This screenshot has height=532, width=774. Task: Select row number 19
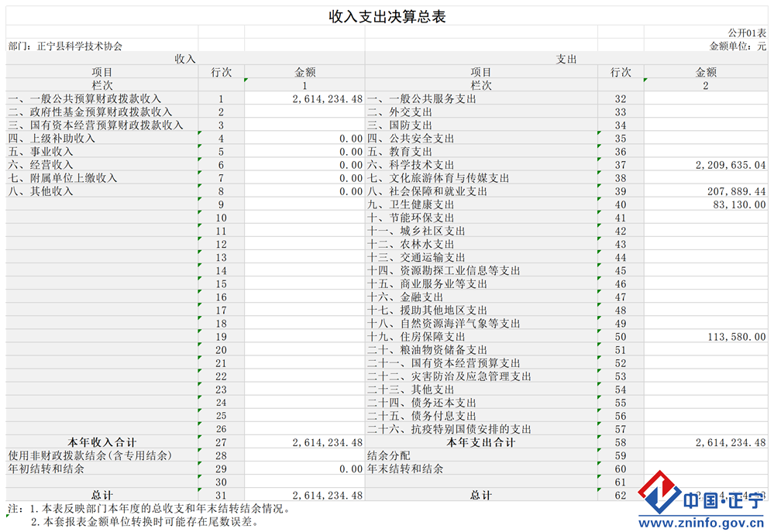point(221,337)
